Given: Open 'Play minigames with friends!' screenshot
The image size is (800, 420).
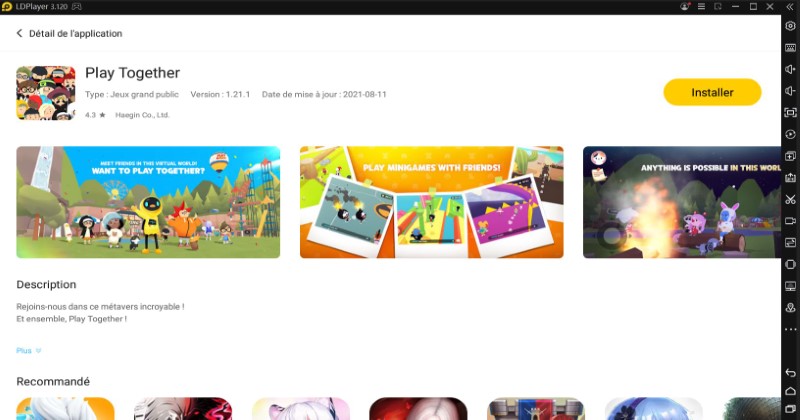Looking at the screenshot, I should 432,202.
